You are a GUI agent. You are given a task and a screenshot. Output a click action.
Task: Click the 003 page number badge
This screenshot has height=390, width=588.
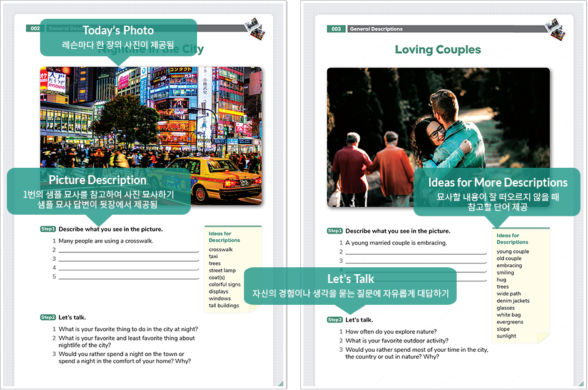336,29
